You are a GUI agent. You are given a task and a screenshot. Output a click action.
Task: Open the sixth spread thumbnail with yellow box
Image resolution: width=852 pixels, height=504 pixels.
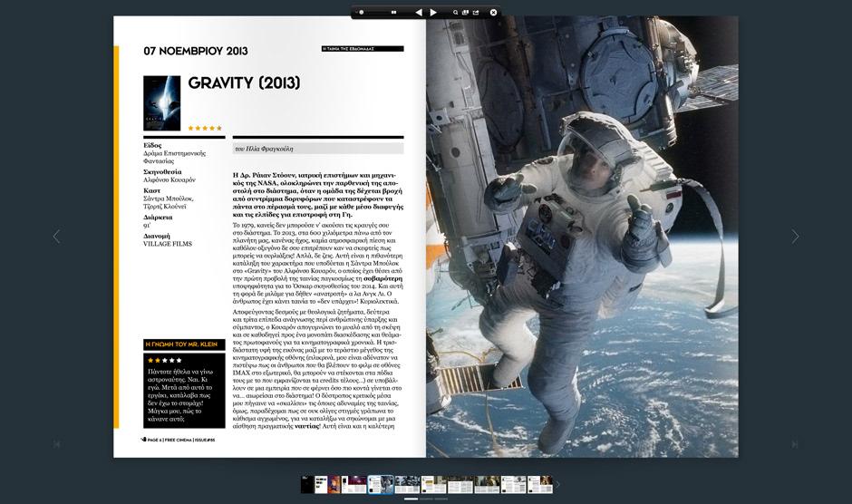click(x=433, y=484)
